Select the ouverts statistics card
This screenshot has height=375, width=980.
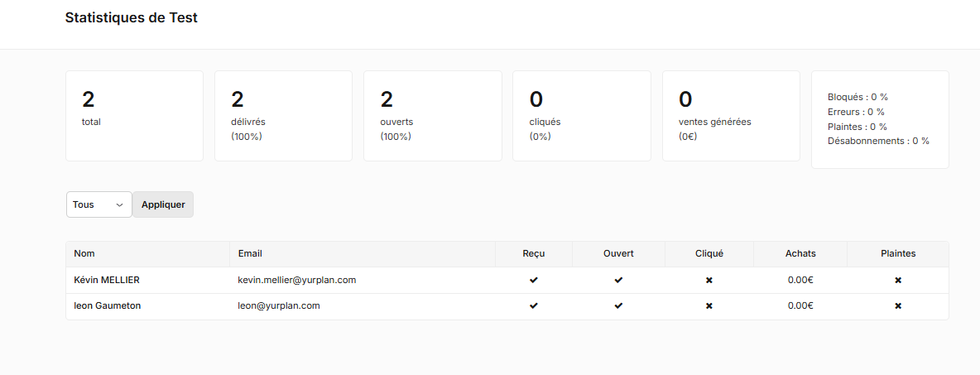(x=433, y=116)
